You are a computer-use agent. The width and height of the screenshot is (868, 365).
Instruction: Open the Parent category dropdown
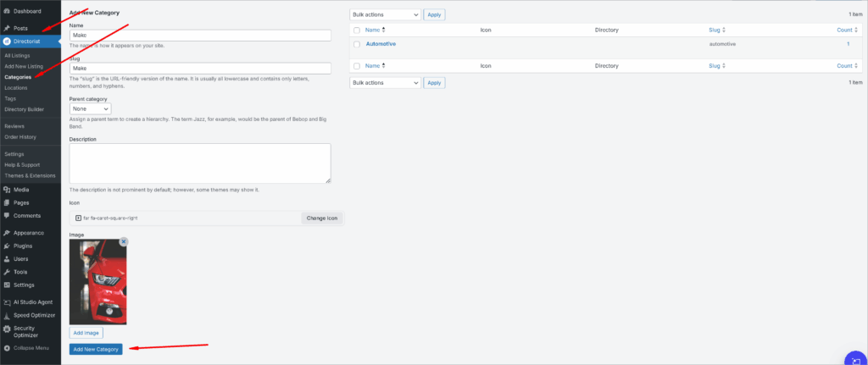[x=90, y=109]
